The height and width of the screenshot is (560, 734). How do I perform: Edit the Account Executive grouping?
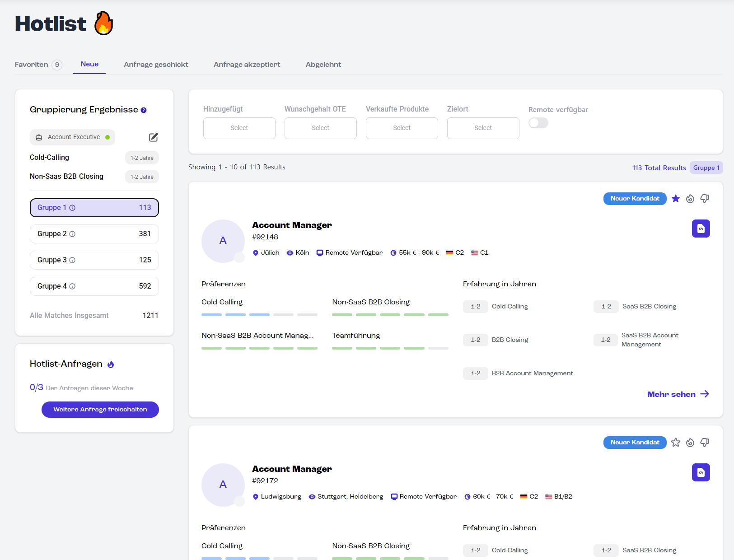click(154, 137)
